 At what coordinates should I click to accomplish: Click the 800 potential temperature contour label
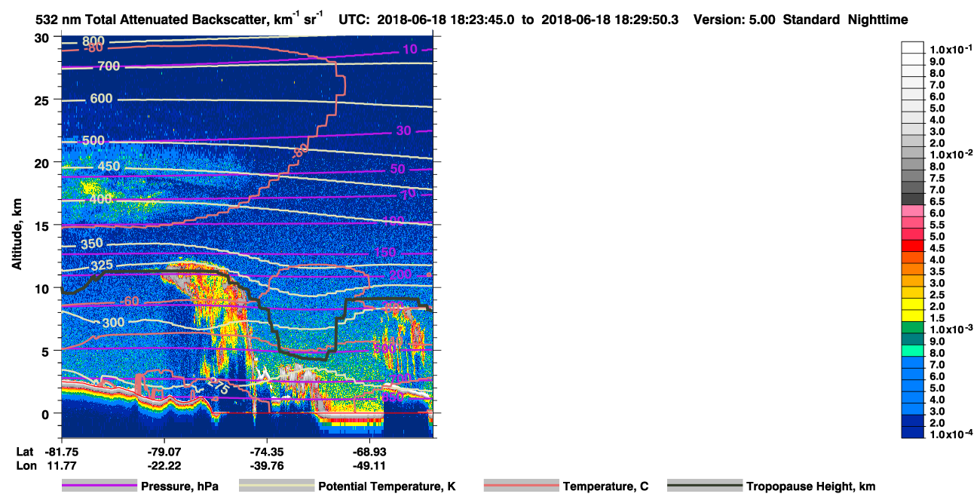click(93, 41)
